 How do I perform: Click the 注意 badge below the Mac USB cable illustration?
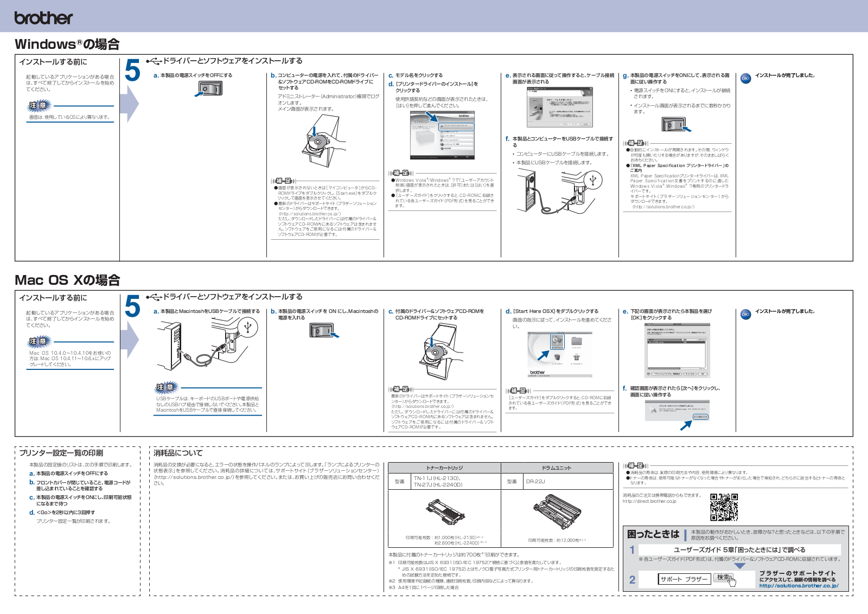tap(166, 387)
